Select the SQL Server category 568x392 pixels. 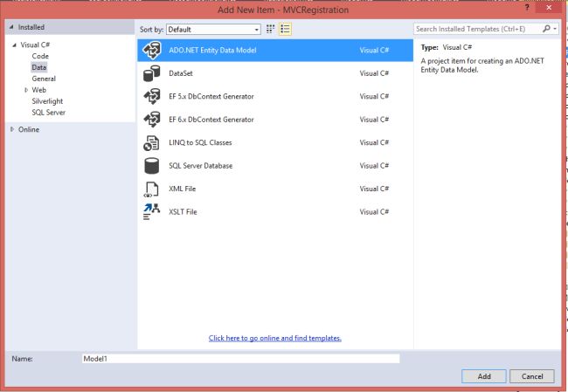[49, 113]
